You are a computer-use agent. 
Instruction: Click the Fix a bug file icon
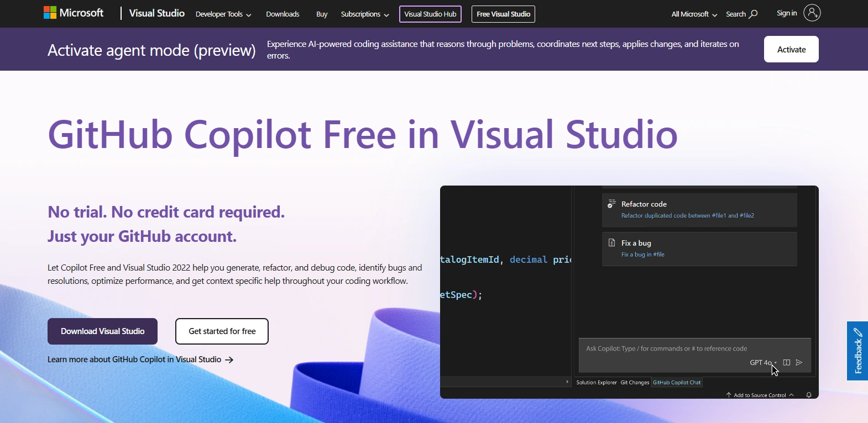[611, 243]
